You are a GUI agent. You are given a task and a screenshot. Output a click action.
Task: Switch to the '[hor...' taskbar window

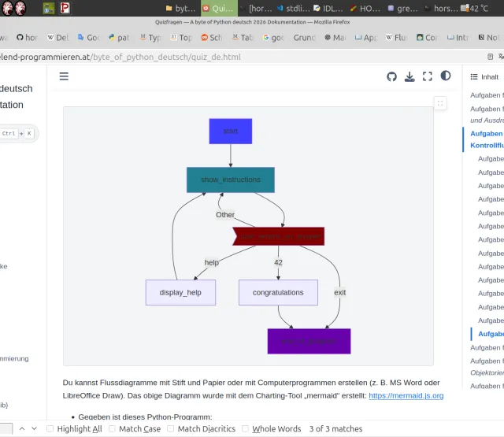257,9
